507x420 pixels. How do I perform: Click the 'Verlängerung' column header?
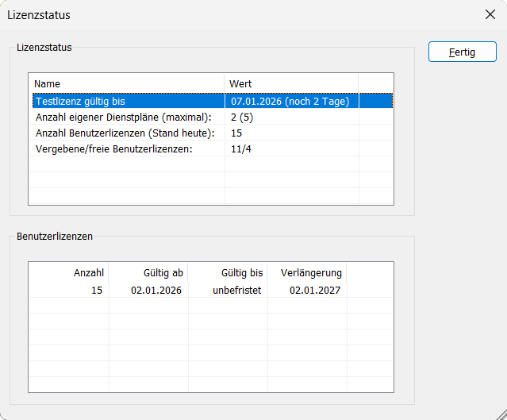coord(307,273)
